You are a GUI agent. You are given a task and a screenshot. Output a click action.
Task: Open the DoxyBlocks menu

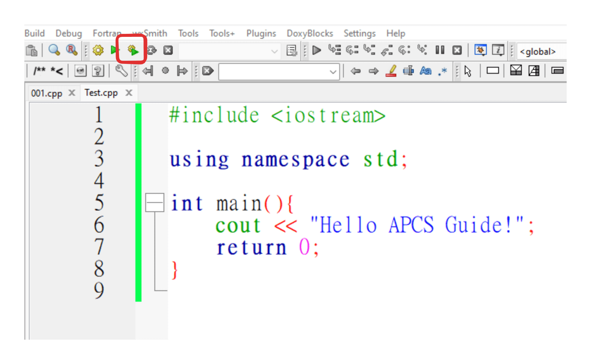[x=310, y=33]
